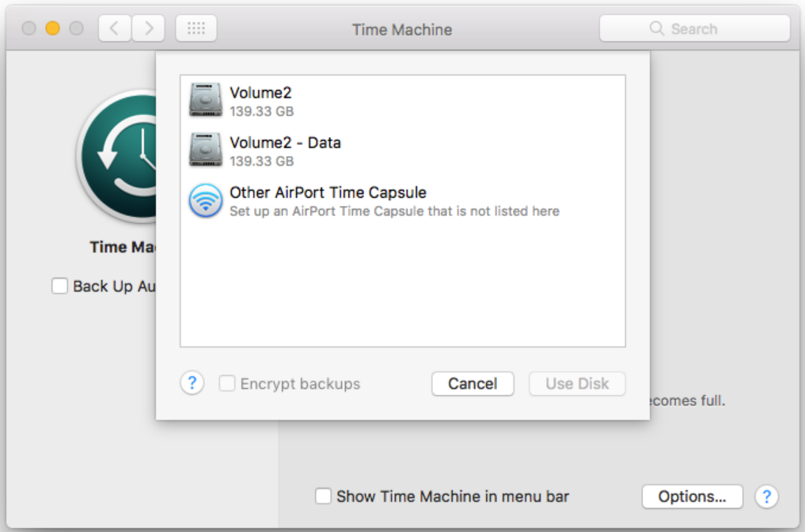The height and width of the screenshot is (532, 805).
Task: Click the back navigation arrow
Action: click(x=114, y=28)
